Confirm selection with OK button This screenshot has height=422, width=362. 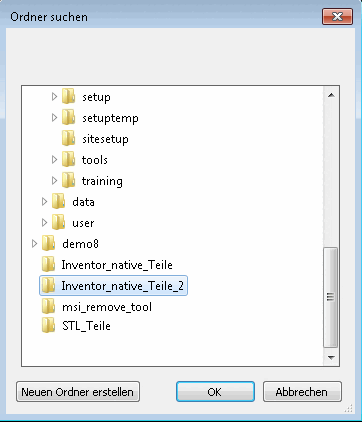215,392
